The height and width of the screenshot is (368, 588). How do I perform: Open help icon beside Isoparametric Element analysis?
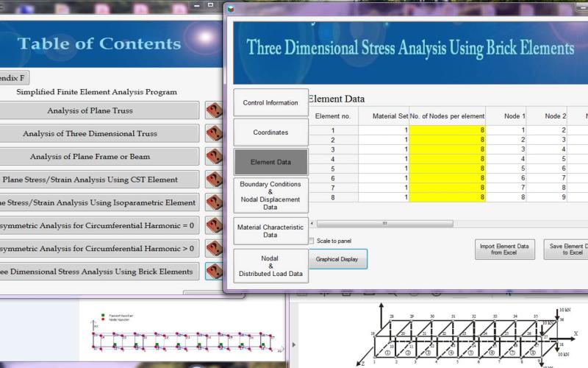click(214, 202)
